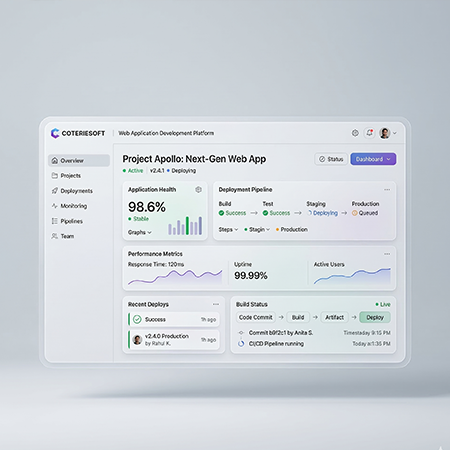This screenshot has height=450, width=450.
Task: Click Rahul K. avatar in Recent Deploys
Action: point(137,340)
